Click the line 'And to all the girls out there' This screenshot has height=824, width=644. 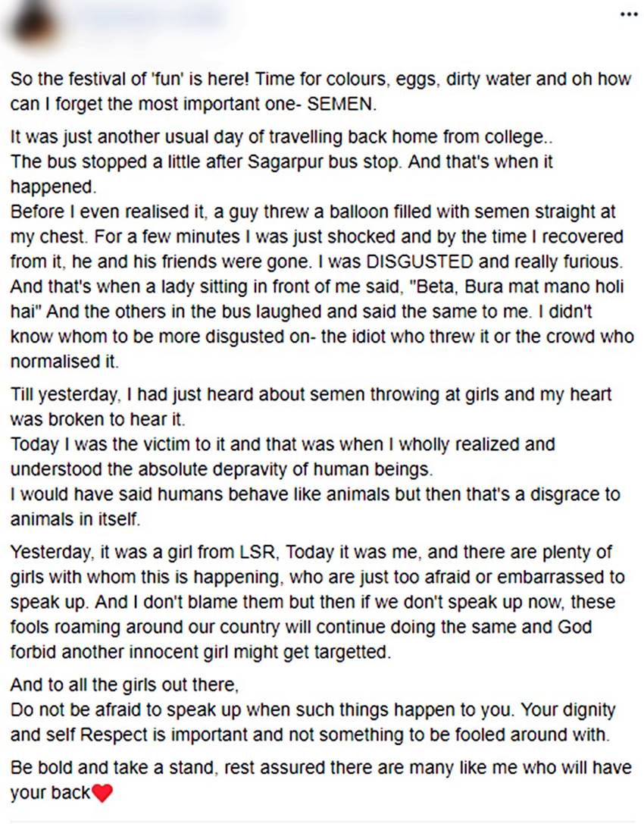pyautogui.click(x=125, y=686)
